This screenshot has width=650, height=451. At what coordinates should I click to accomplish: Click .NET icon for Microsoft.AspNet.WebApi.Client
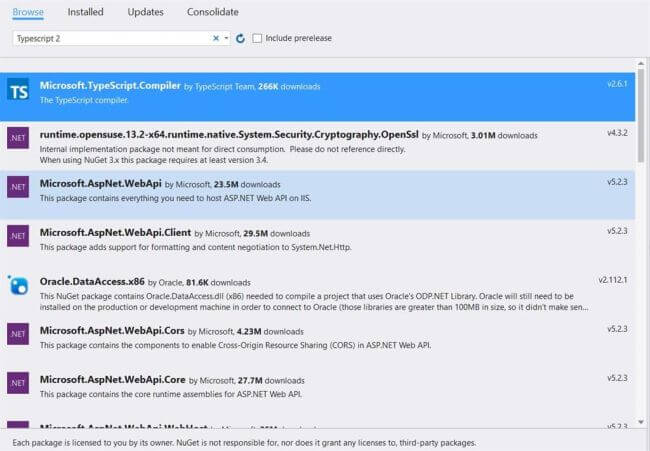18,236
